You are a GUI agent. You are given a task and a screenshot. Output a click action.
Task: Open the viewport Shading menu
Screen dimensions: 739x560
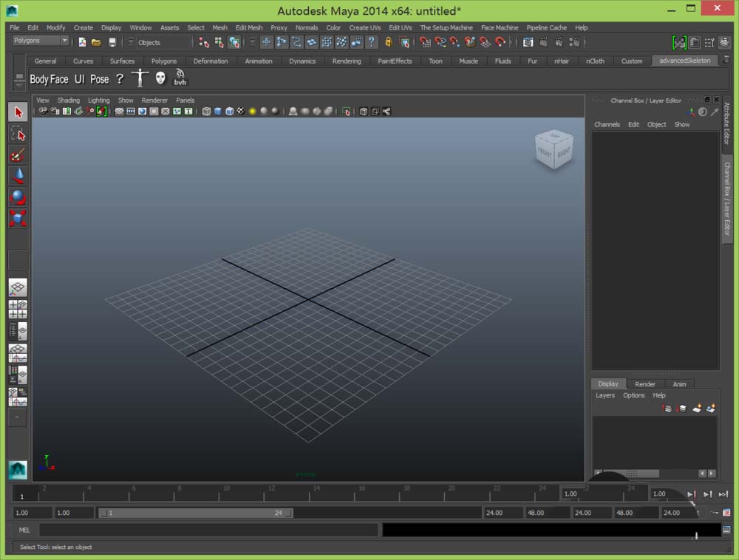[69, 100]
